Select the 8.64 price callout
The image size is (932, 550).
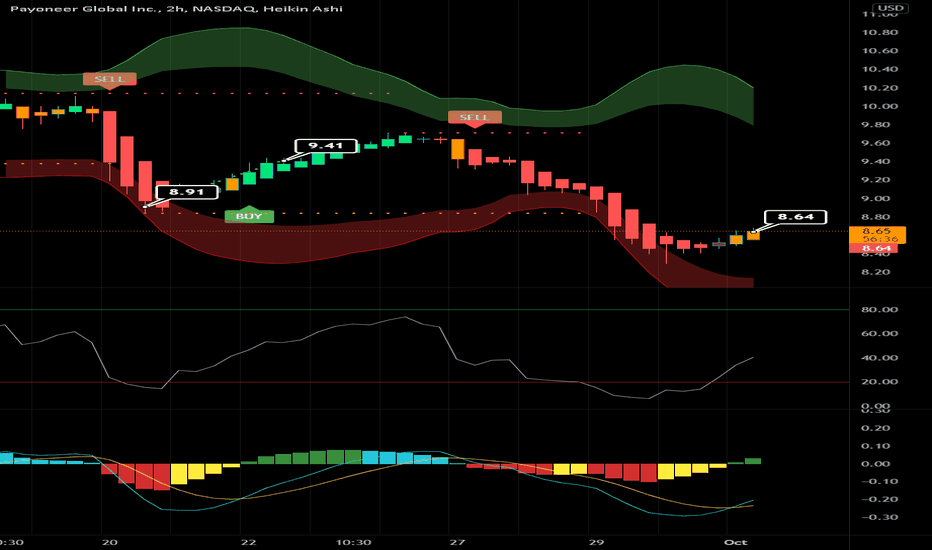coord(795,216)
